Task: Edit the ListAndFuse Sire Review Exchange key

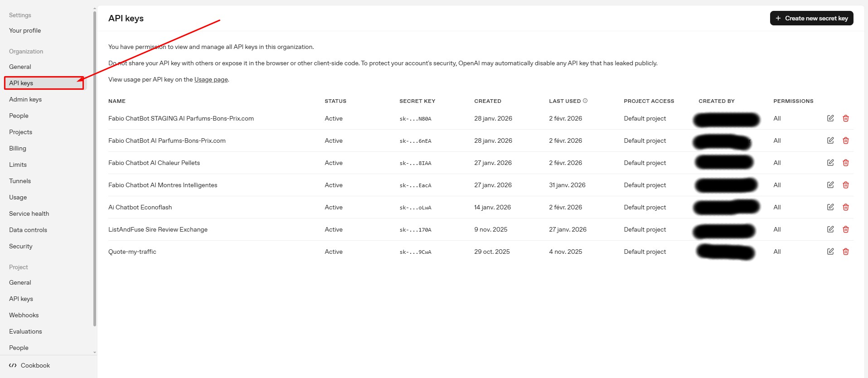Action: pyautogui.click(x=830, y=229)
